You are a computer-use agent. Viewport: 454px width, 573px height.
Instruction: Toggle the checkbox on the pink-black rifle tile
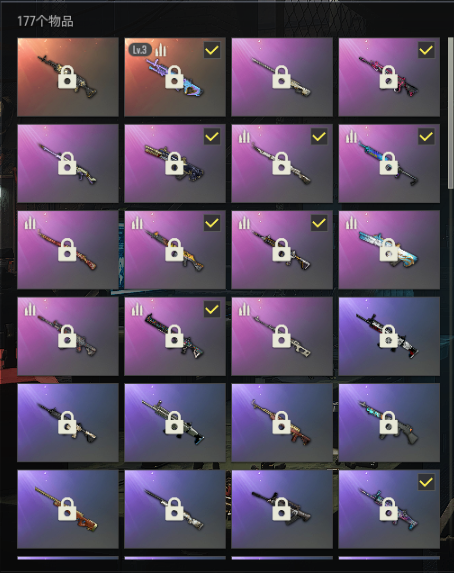[x=426, y=50]
